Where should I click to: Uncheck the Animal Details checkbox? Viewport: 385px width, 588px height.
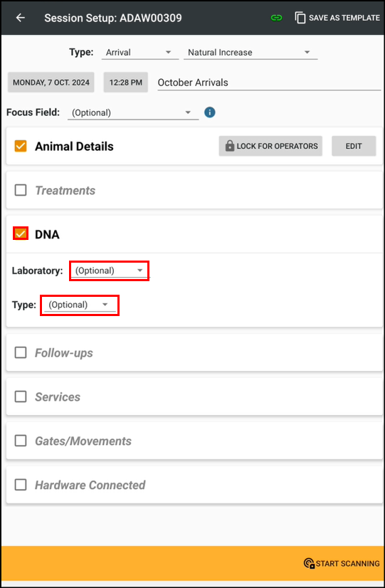(21, 146)
